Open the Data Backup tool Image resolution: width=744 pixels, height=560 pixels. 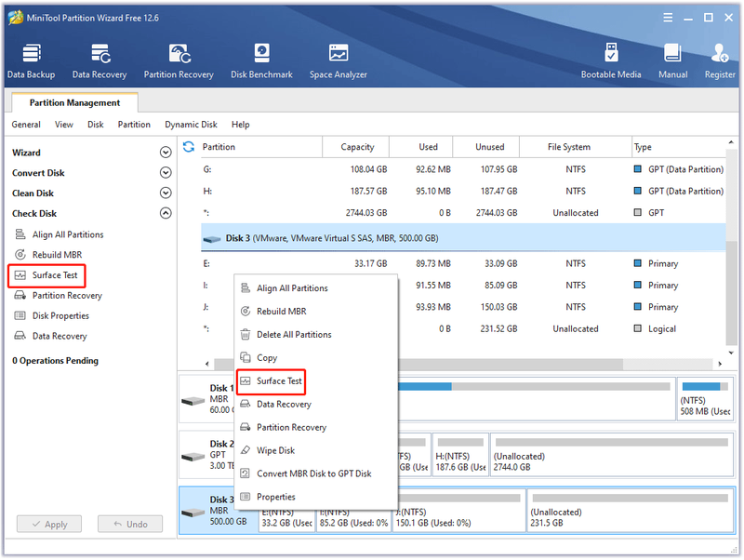32,61
